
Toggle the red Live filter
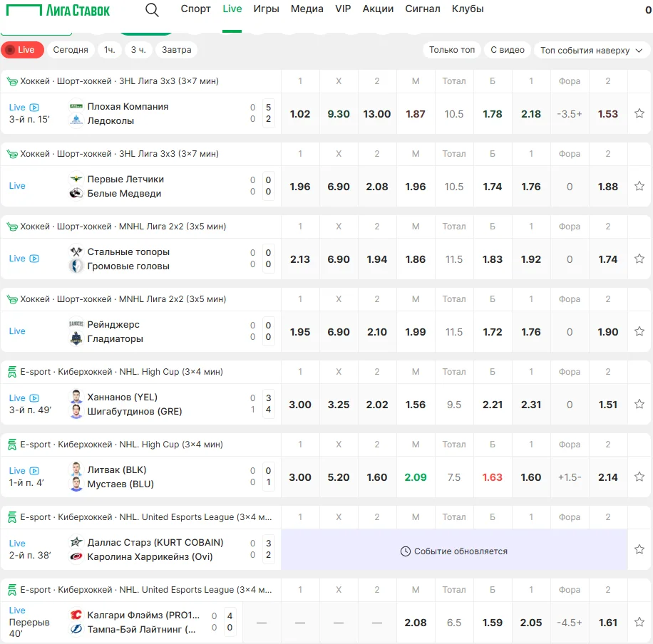[x=22, y=50]
